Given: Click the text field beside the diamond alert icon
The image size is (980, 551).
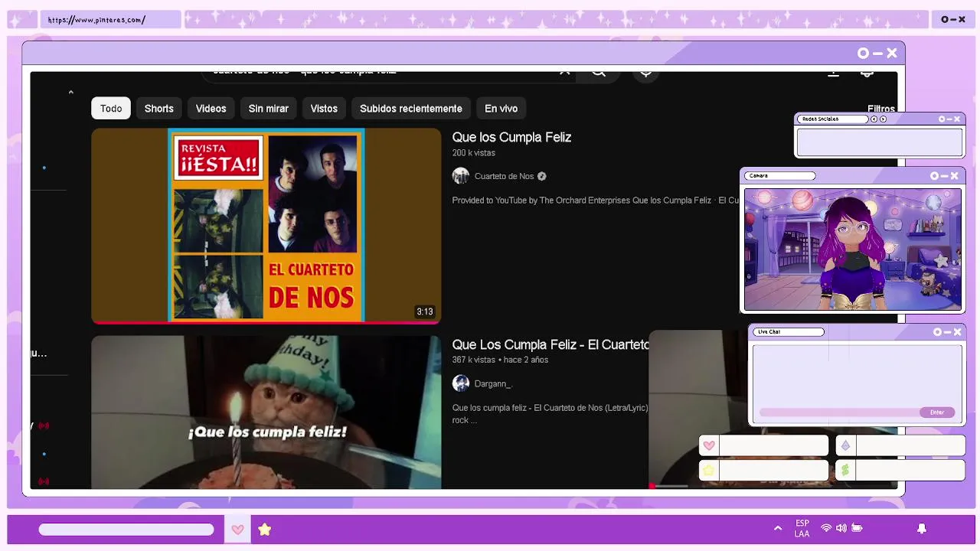Looking at the screenshot, I should 910,445.
